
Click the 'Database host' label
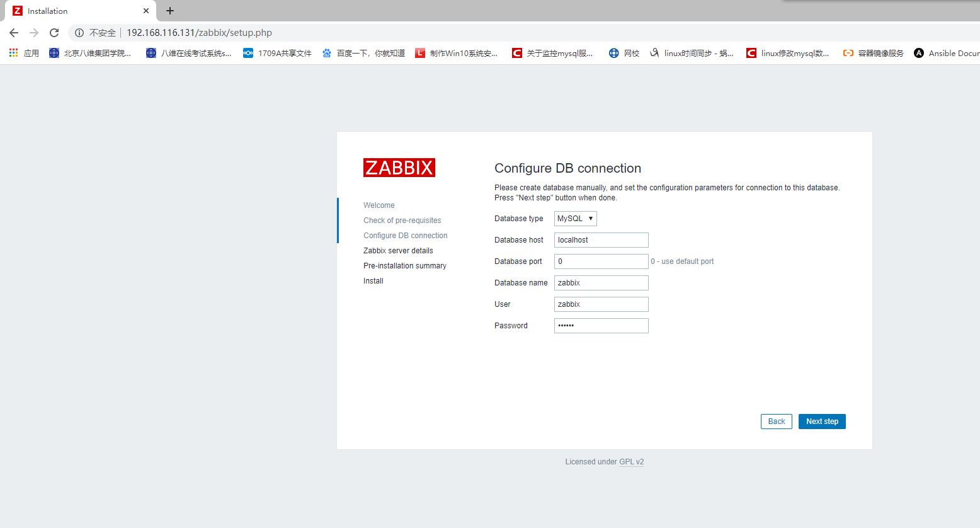click(519, 240)
